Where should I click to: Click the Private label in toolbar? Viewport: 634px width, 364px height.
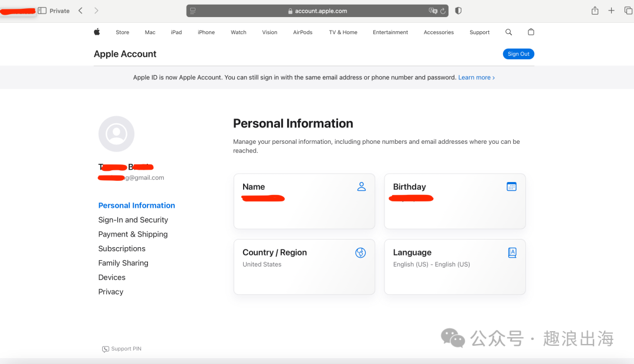point(59,11)
